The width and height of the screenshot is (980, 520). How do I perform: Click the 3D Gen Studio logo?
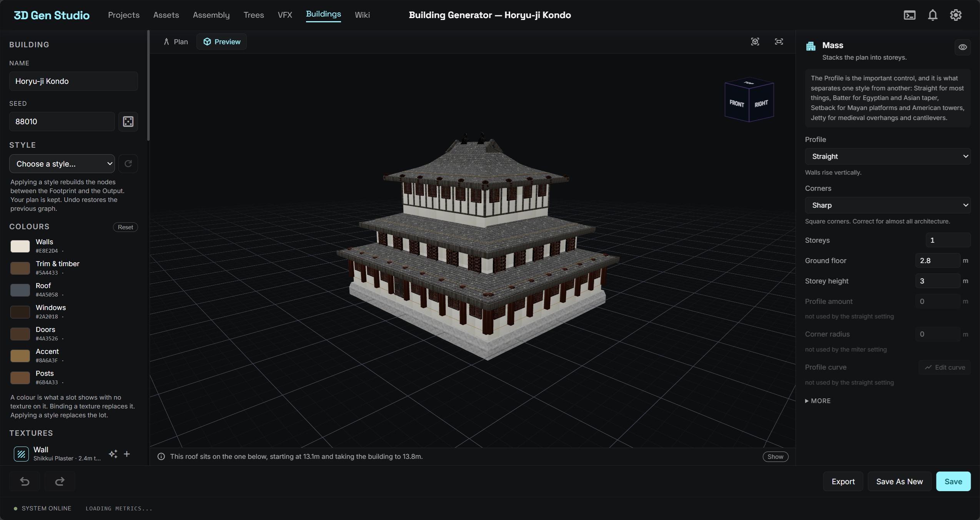tap(52, 15)
